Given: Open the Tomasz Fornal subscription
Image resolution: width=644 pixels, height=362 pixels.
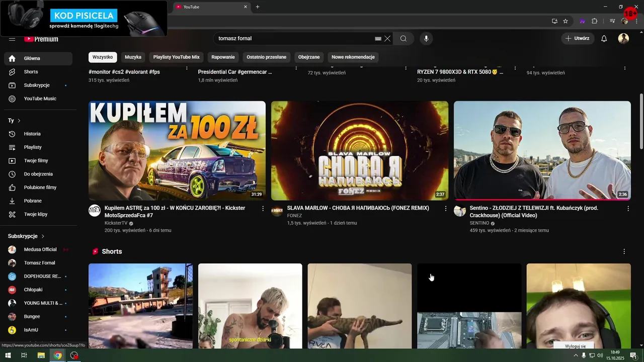Looking at the screenshot, I should point(38,263).
